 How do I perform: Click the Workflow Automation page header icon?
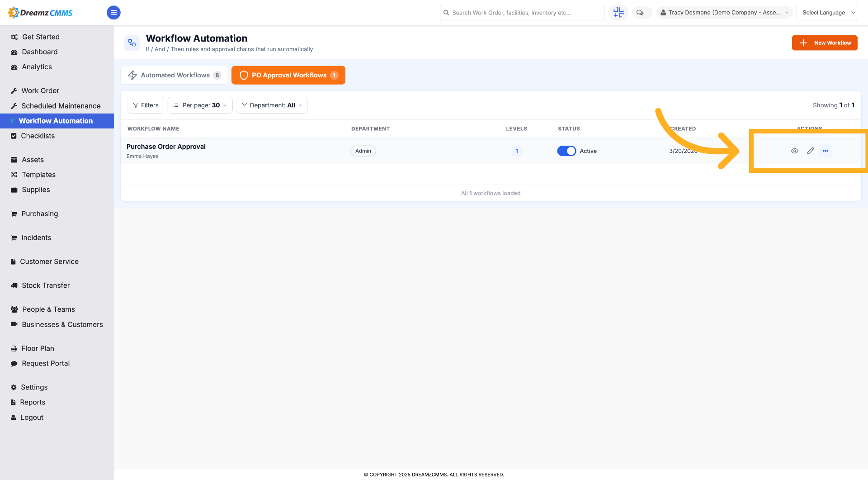pos(132,43)
